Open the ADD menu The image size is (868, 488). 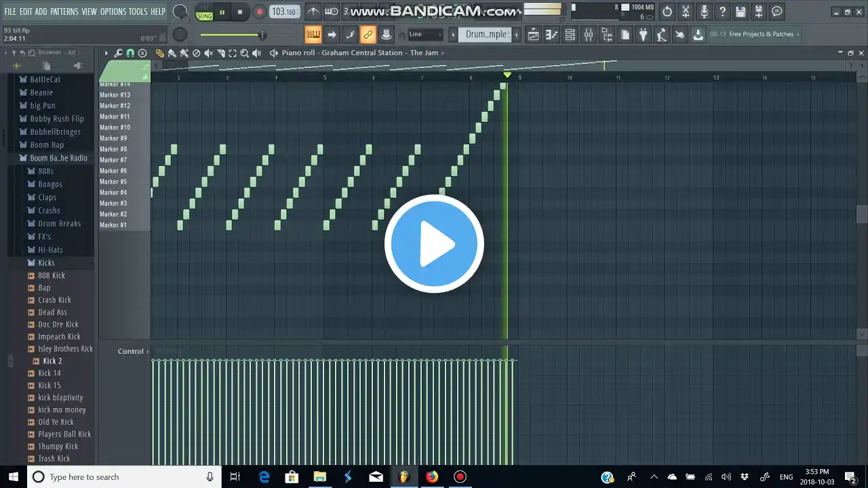pos(41,12)
